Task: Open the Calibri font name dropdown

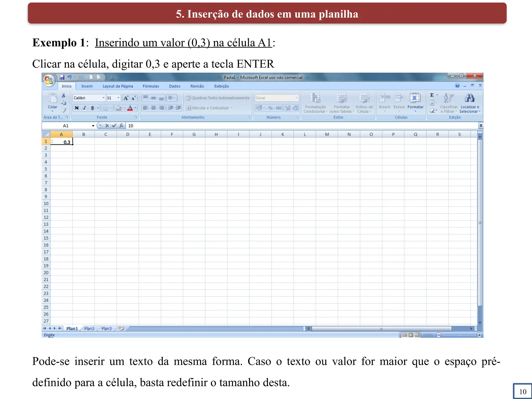Action: [103, 98]
